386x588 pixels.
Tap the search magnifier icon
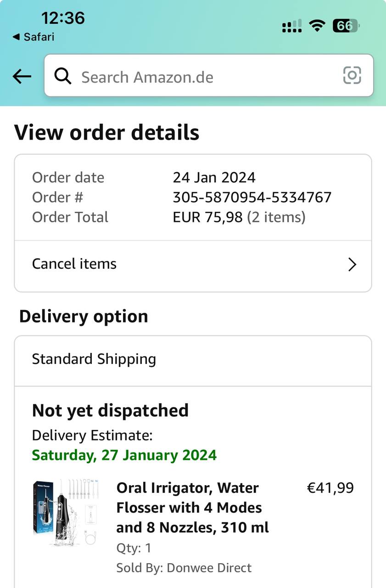tap(63, 76)
